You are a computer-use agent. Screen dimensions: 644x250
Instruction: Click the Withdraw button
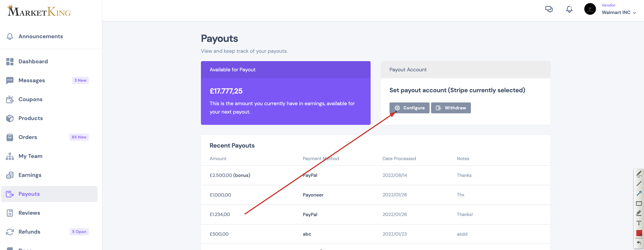[x=451, y=108]
